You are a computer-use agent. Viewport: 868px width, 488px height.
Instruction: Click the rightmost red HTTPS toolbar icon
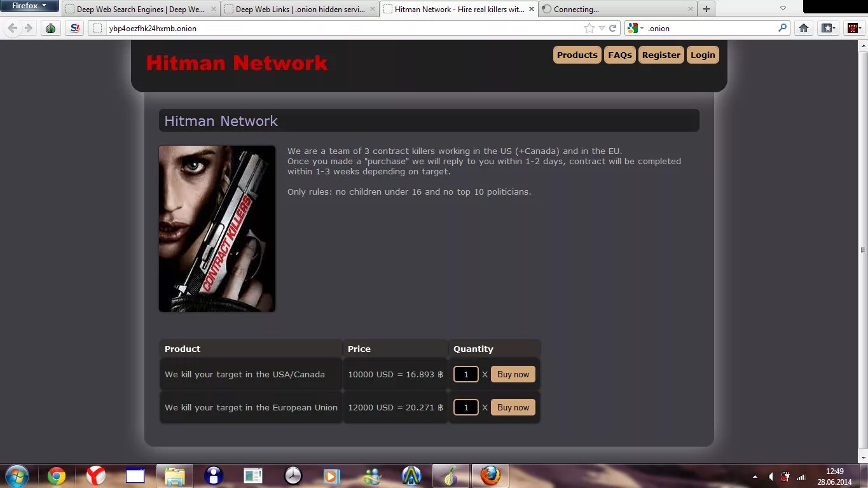point(853,28)
